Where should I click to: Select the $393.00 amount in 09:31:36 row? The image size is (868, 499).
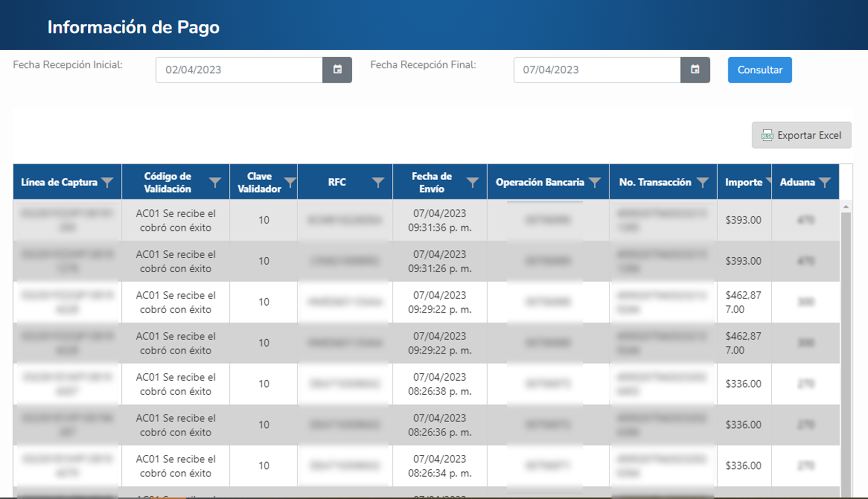pos(743,220)
